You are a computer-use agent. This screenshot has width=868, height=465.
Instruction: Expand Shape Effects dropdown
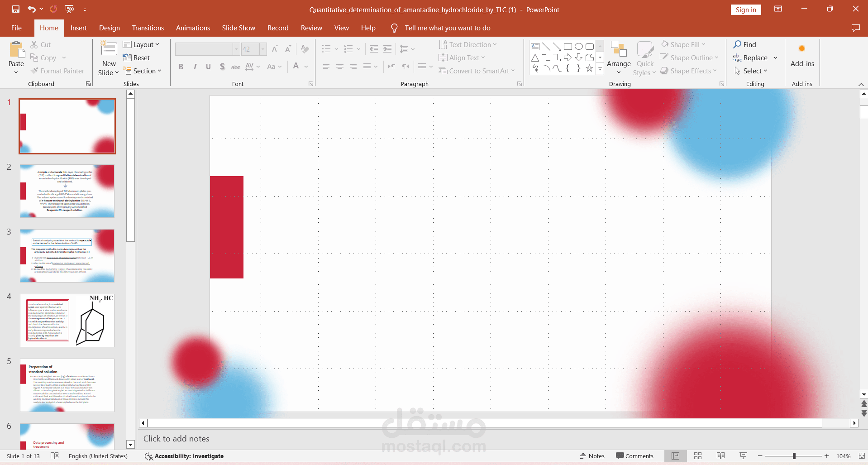[688, 71]
